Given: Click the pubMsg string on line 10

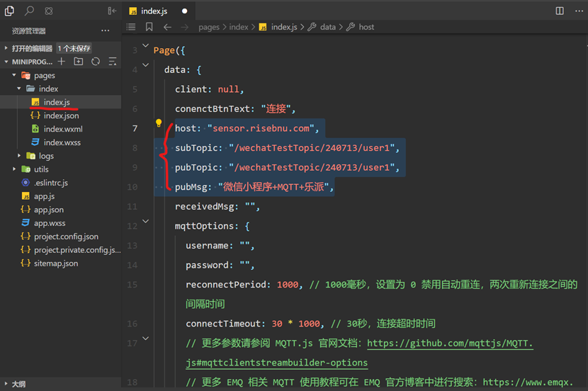Looking at the screenshot, I should 273,187.
